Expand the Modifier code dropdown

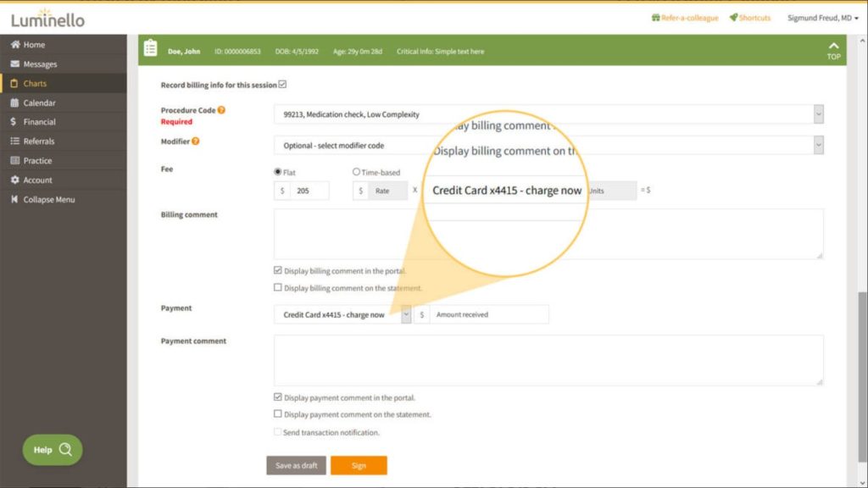(x=818, y=145)
